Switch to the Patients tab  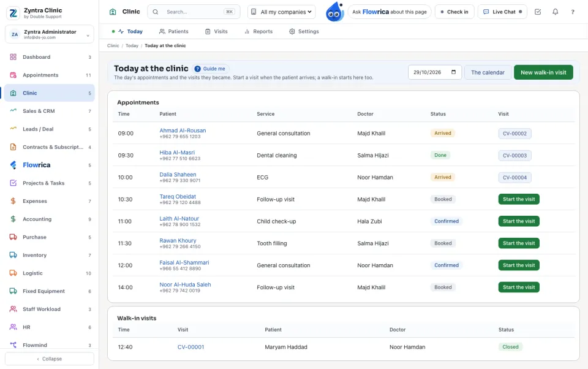pyautogui.click(x=173, y=31)
